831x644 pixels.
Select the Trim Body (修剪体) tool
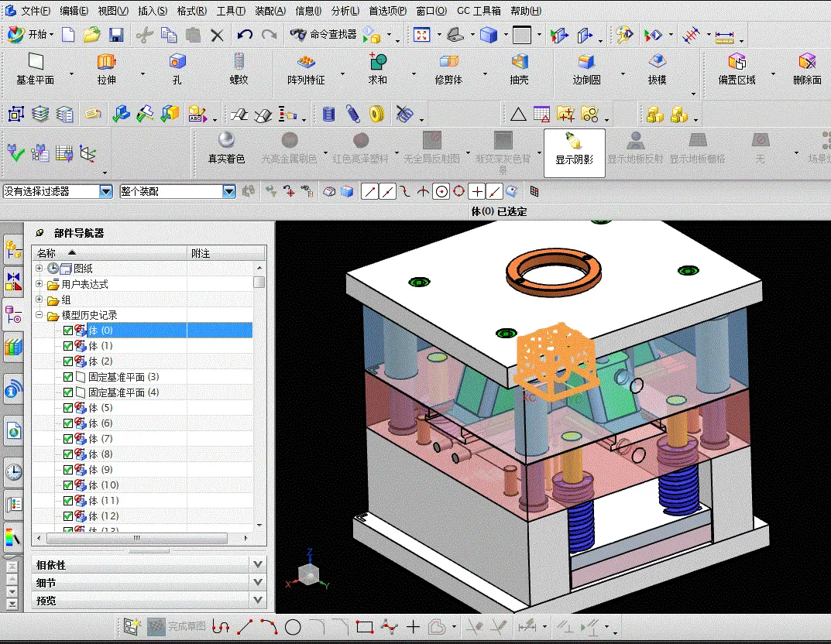click(x=448, y=70)
